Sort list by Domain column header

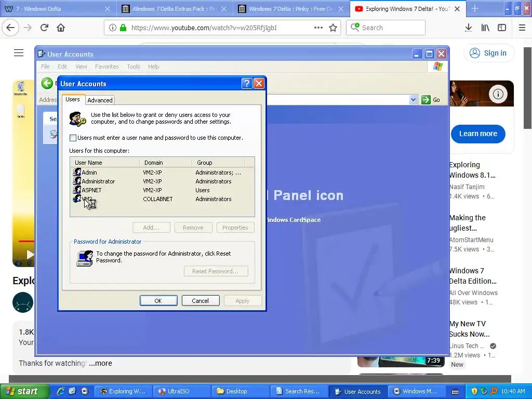[x=166, y=163]
